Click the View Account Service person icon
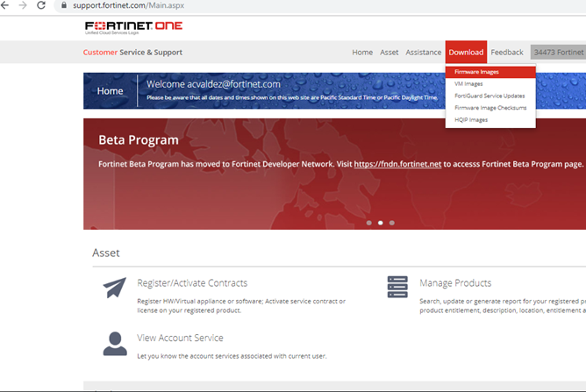Image resolution: width=586 pixels, height=392 pixels. click(x=114, y=343)
